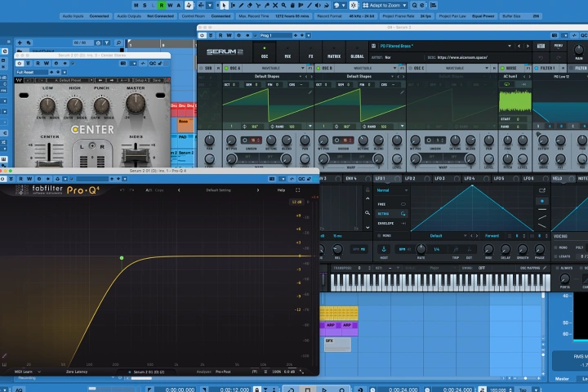This screenshot has width=588, height=392.
Task: Toggle the NOISE oscillator enable LED
Action: 502,69
